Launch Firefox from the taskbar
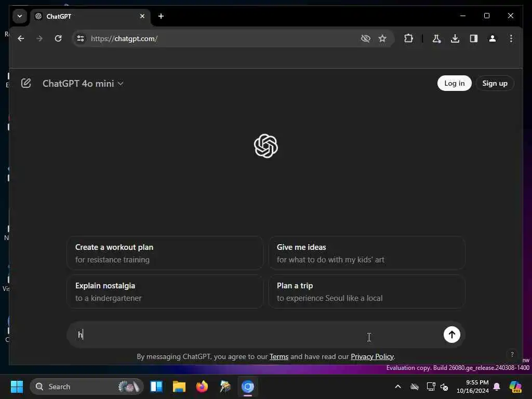 (x=202, y=387)
